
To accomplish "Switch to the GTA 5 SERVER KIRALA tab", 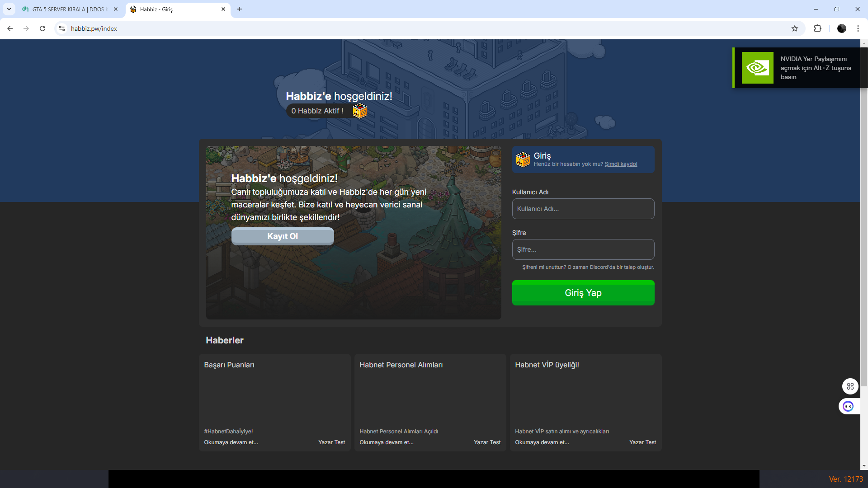I will [70, 9].
